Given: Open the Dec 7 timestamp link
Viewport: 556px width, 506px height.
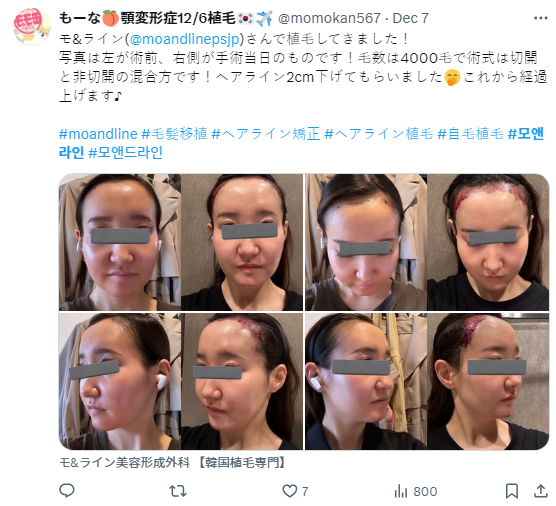Looking at the screenshot, I should click(411, 18).
